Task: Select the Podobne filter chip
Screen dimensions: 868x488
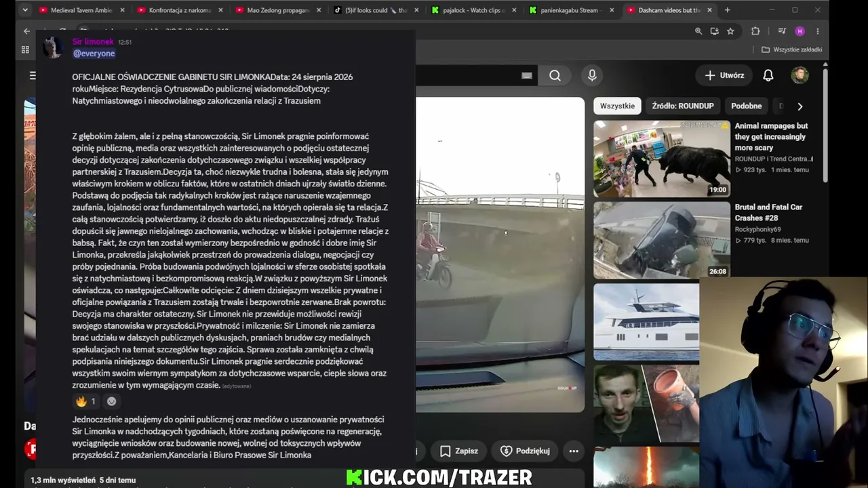Action: coord(747,106)
